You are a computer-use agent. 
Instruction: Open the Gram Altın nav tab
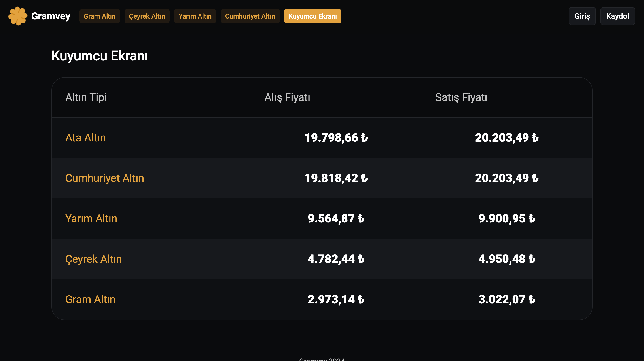tap(100, 16)
